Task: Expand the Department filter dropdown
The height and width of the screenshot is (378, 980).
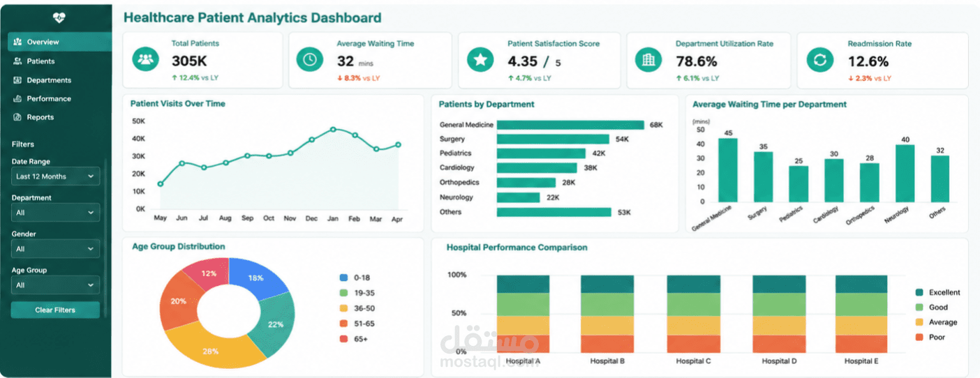Action: click(55, 213)
